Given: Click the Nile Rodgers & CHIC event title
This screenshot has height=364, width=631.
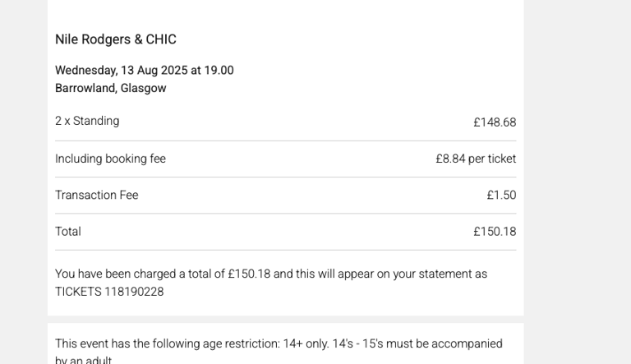Looking at the screenshot, I should [x=116, y=39].
